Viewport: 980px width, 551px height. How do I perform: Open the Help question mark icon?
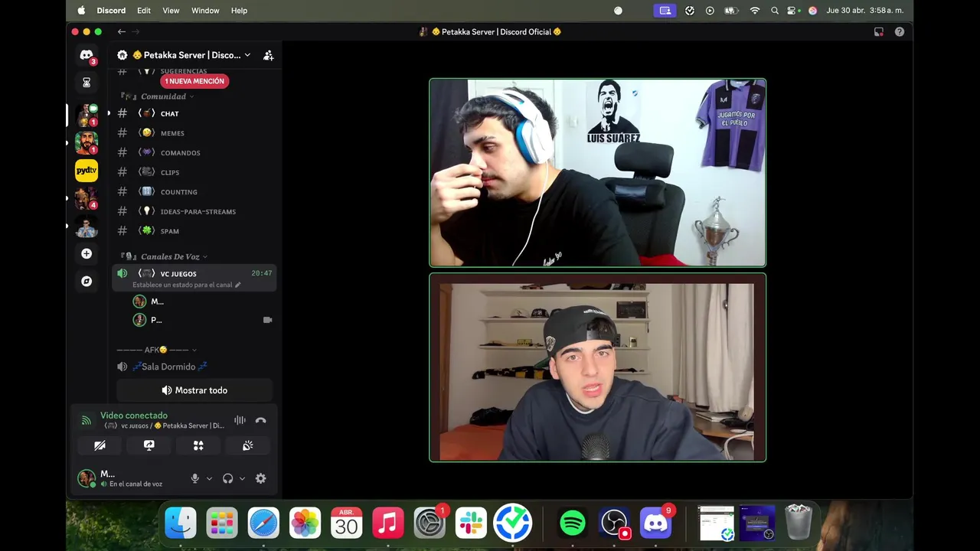[x=900, y=31]
